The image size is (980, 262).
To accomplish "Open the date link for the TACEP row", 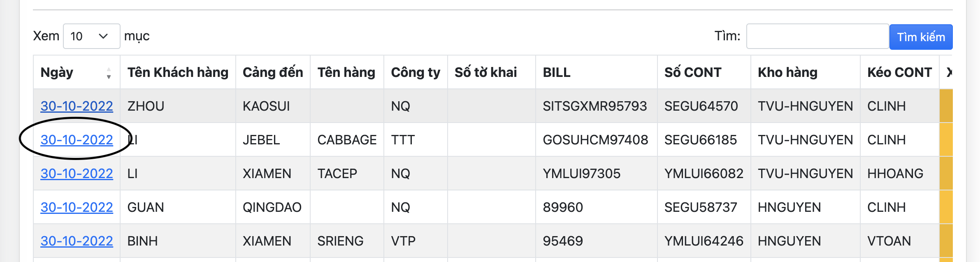I will [77, 174].
